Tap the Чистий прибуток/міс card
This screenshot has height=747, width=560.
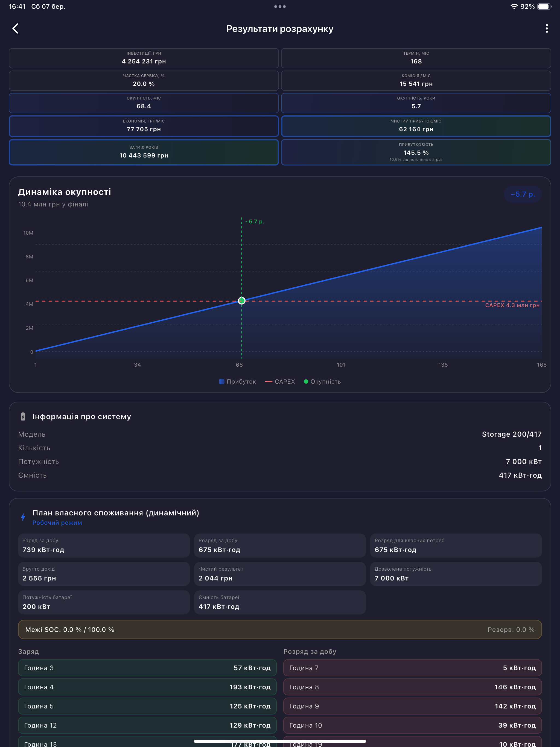[416, 126]
